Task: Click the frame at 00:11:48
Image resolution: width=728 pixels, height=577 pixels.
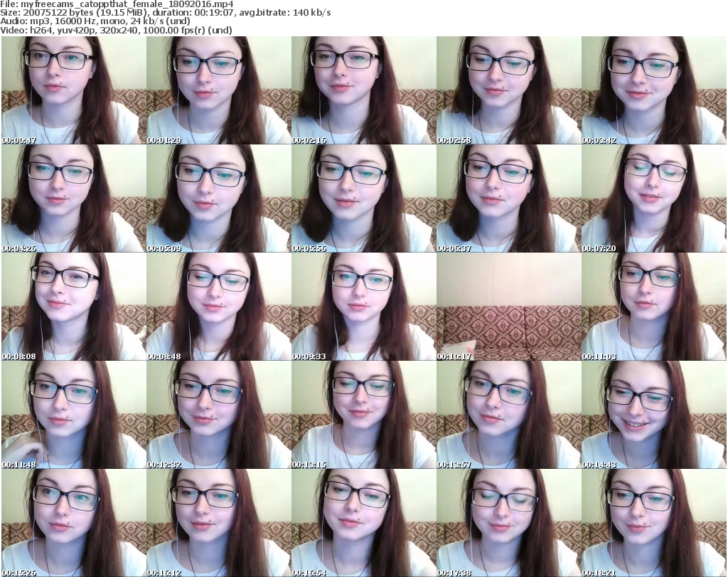Action: 73,415
